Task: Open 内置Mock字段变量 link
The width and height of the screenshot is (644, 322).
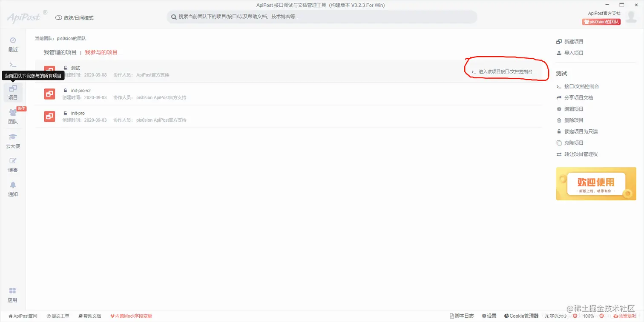Action: 131,316
